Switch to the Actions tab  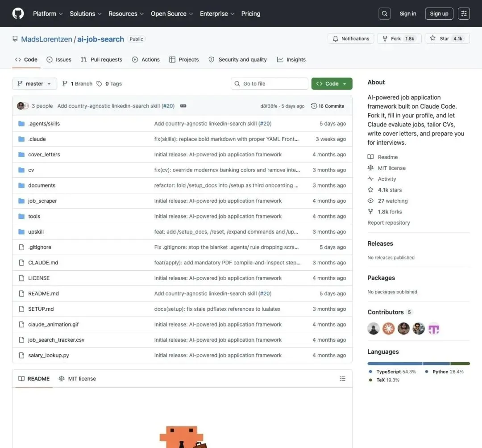click(145, 60)
